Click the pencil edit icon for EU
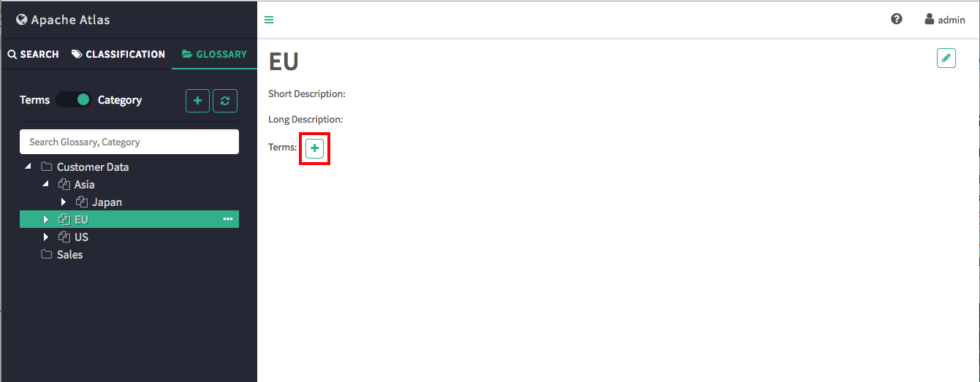This screenshot has height=382, width=980. pyautogui.click(x=946, y=58)
